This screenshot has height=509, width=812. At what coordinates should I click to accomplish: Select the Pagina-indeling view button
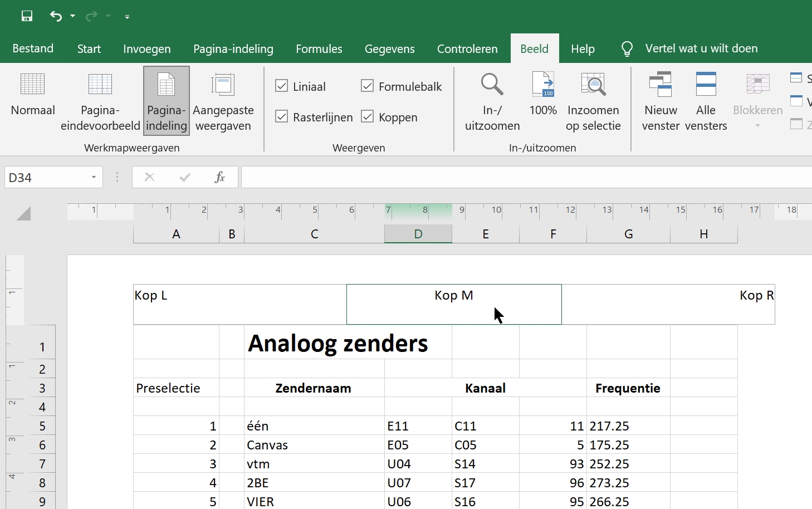167,100
